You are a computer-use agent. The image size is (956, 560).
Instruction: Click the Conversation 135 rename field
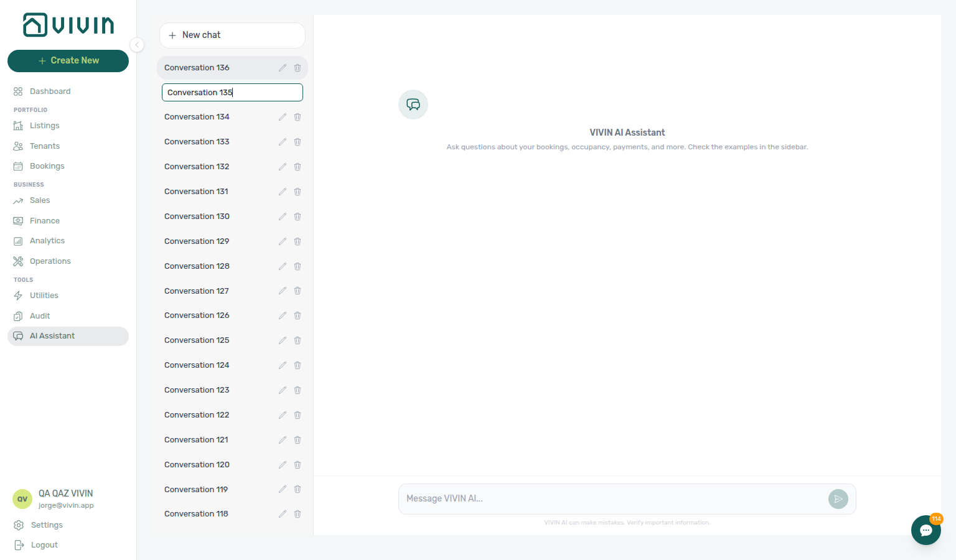coord(232,93)
